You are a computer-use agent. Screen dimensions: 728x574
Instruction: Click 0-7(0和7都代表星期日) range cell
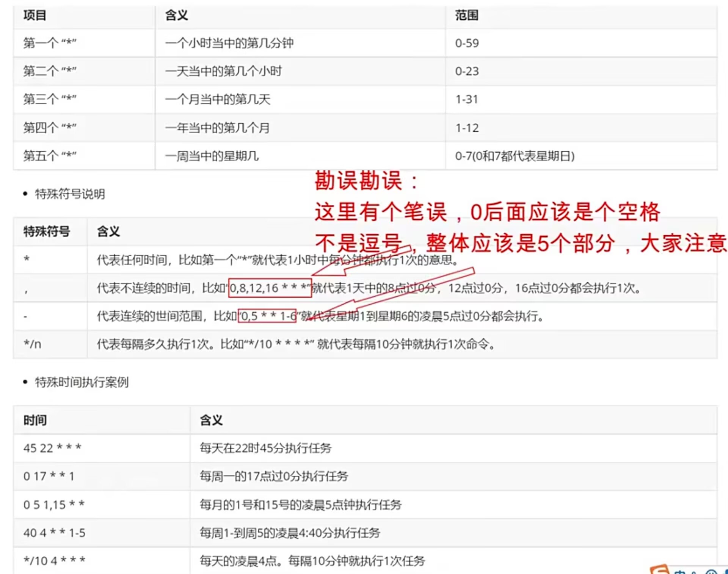tap(515, 156)
